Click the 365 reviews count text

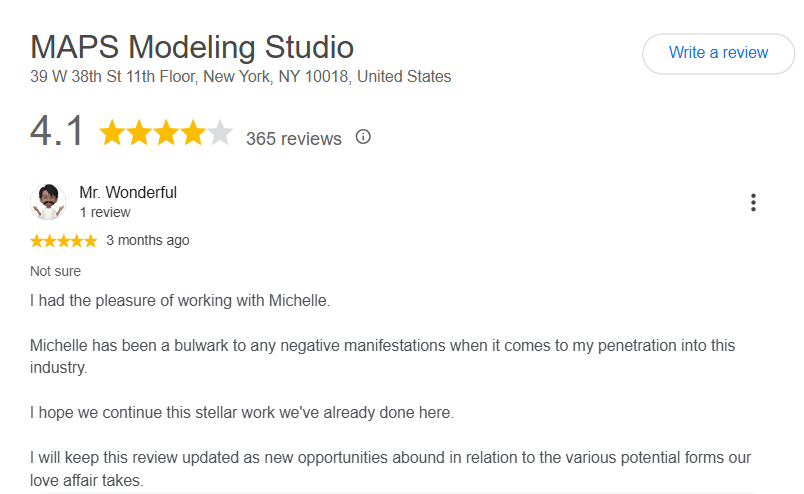point(293,139)
